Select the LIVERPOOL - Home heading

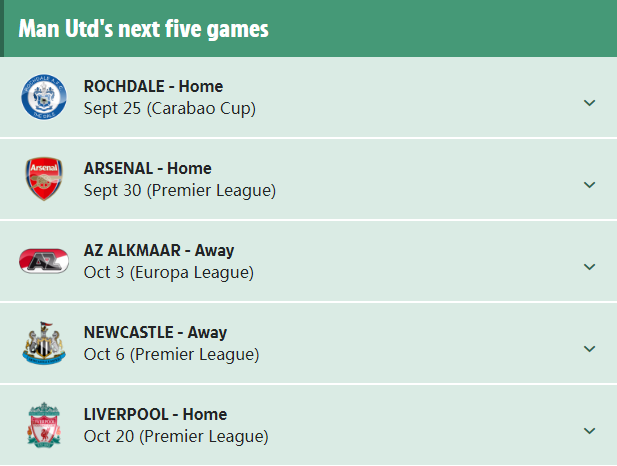[x=155, y=414]
